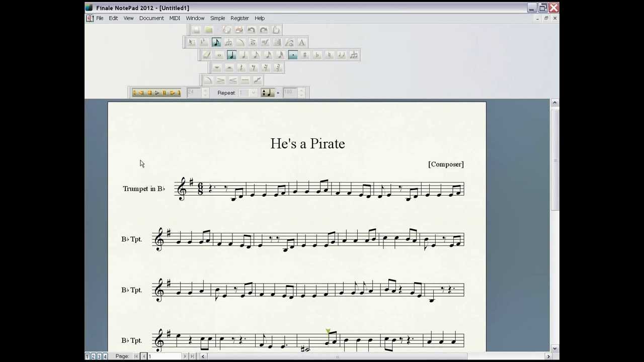Start playback with the Play button
Image resolution: width=644 pixels, height=362 pixels.
[x=157, y=93]
